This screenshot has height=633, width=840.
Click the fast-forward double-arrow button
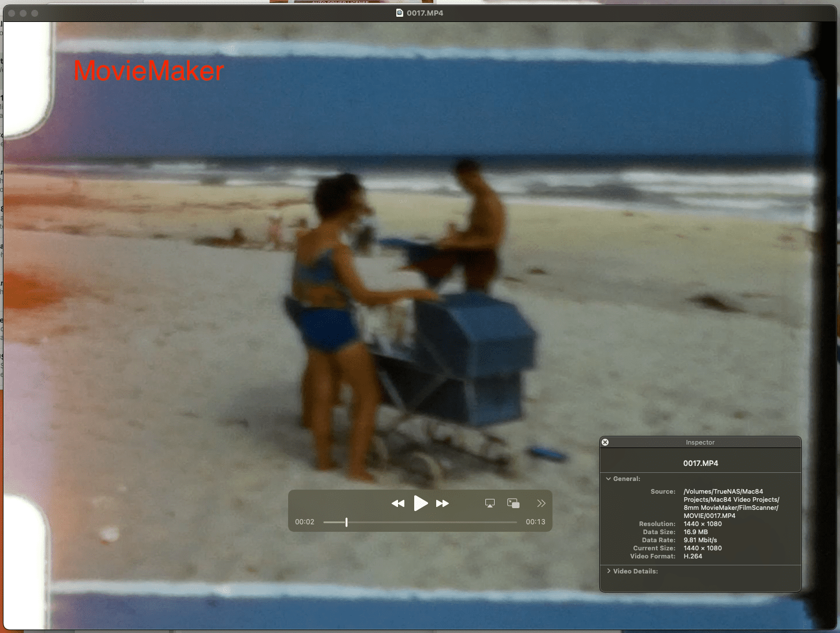(443, 504)
